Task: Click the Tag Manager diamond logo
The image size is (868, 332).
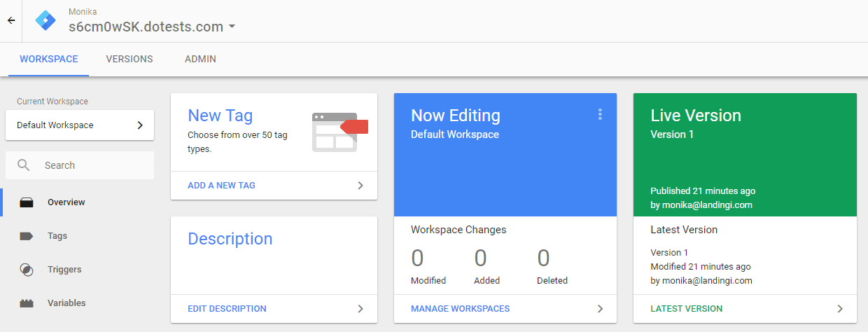Action: point(46,21)
